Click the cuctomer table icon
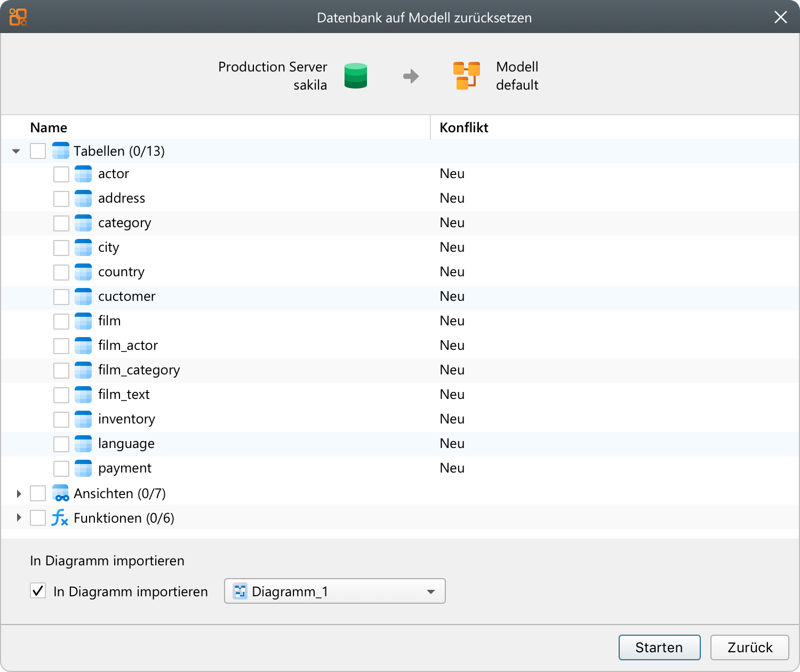 [83, 297]
